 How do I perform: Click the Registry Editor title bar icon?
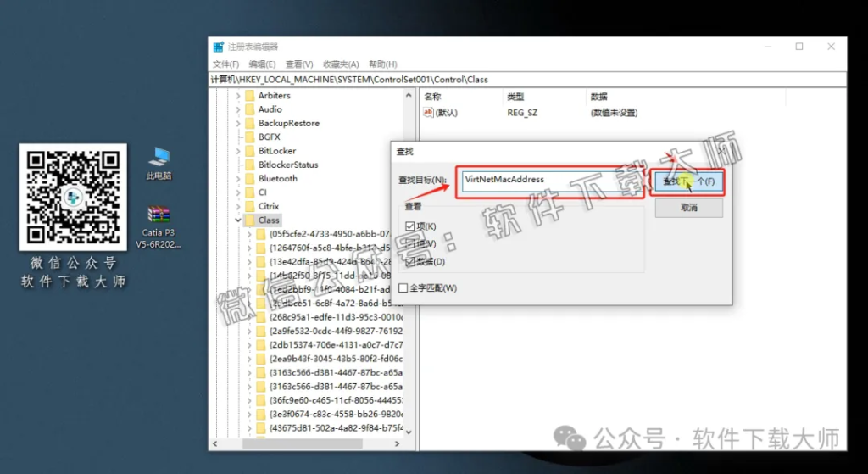219,47
